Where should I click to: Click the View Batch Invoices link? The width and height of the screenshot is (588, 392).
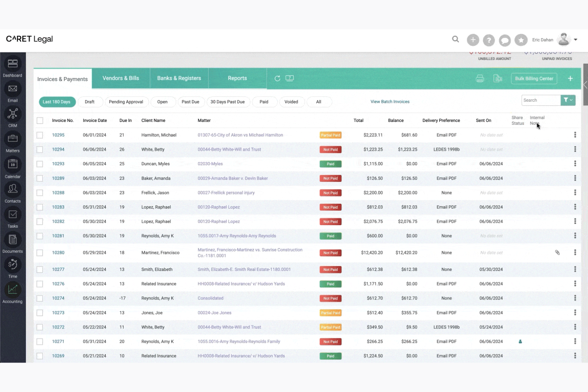coord(390,102)
